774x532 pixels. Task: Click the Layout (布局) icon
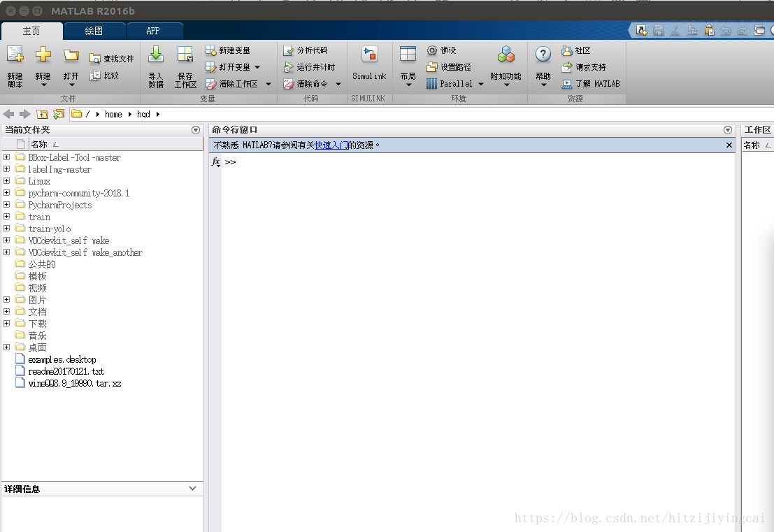408,55
